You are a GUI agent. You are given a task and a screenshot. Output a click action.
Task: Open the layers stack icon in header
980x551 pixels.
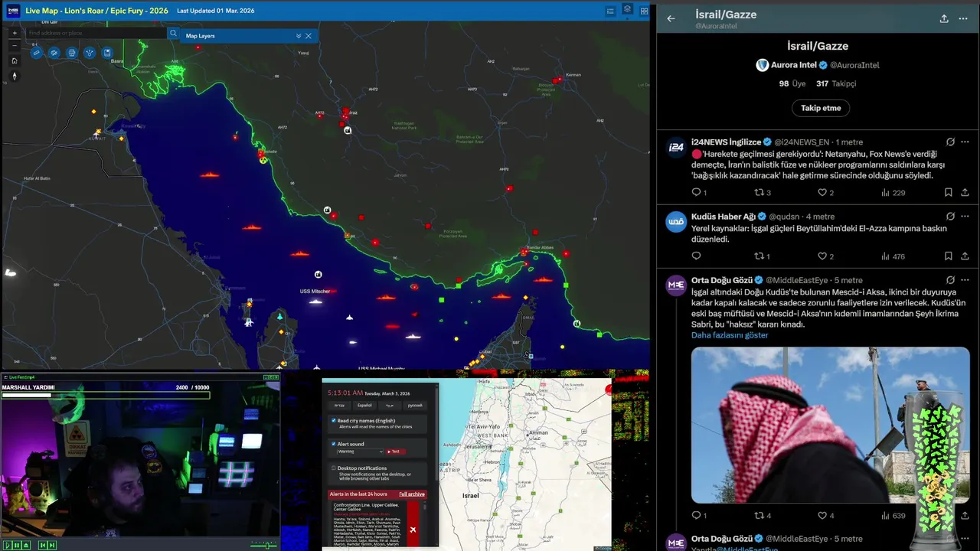(x=627, y=10)
